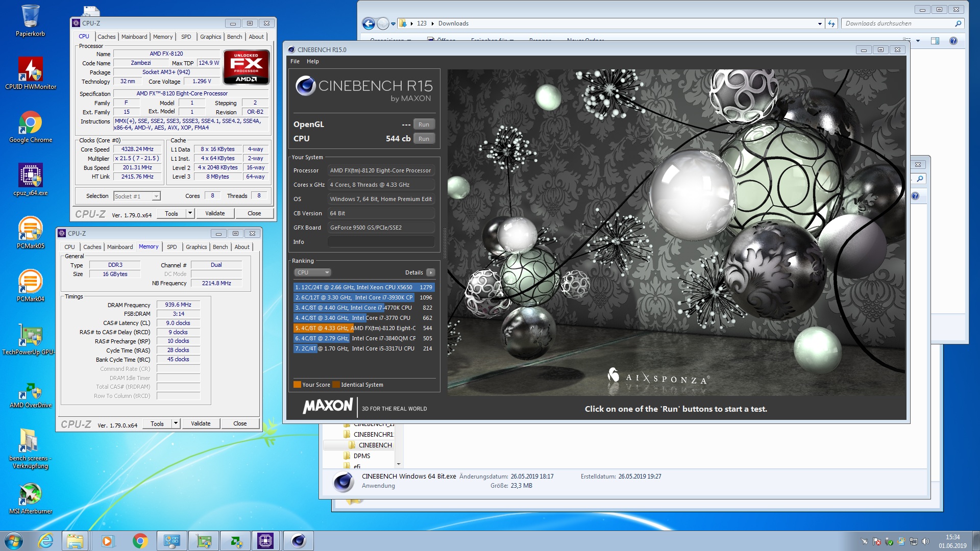
Task: Select the MSI Afterburner desktop shortcut
Action: 31,498
